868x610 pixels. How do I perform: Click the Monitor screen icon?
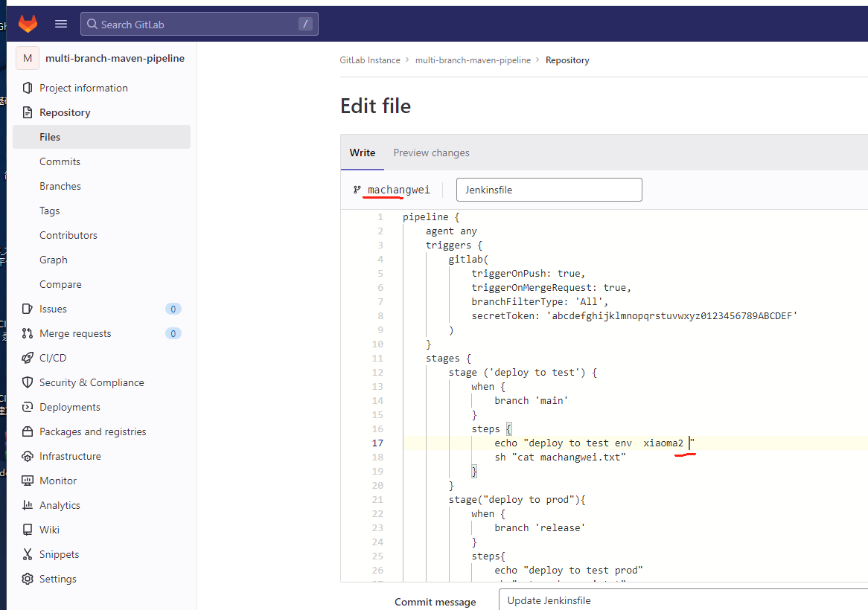point(27,481)
